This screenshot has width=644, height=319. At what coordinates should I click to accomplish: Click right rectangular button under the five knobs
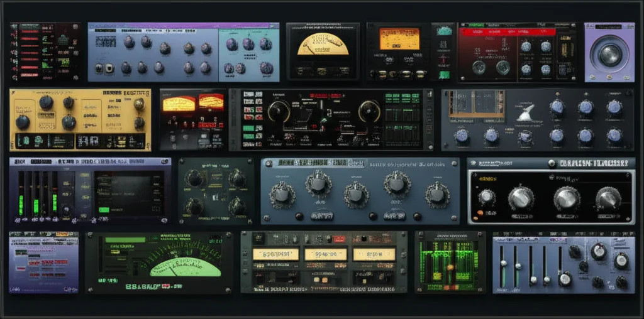395,215
